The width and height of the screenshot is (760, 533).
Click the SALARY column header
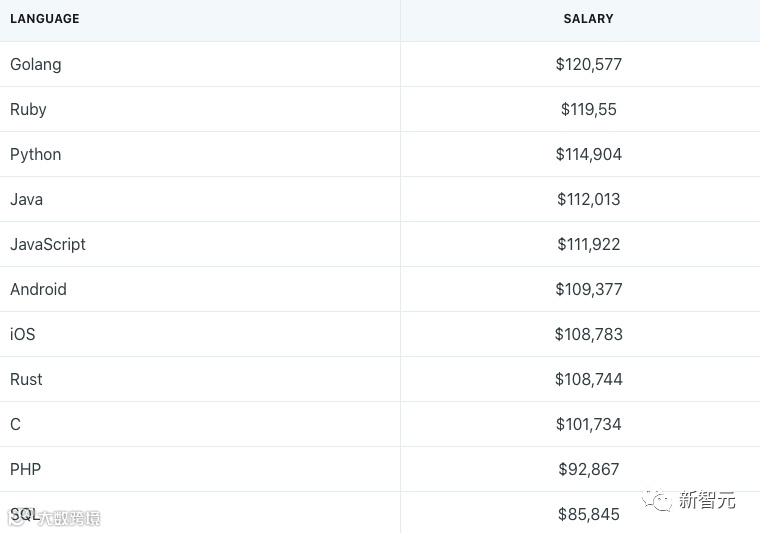tap(588, 19)
